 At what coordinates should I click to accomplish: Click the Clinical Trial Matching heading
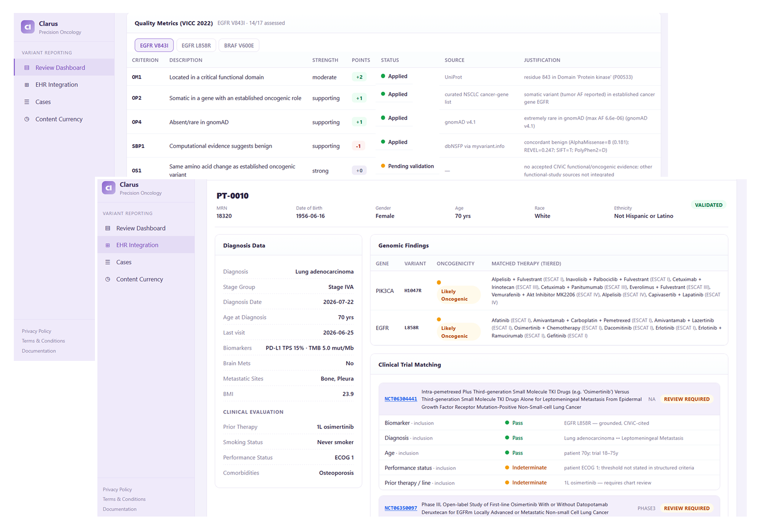(410, 365)
